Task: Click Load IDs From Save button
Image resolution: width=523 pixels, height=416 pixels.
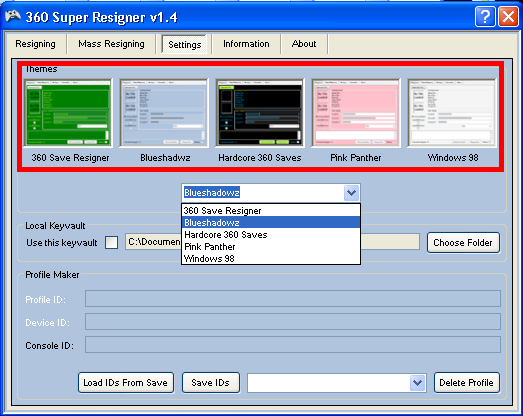Action: click(126, 383)
